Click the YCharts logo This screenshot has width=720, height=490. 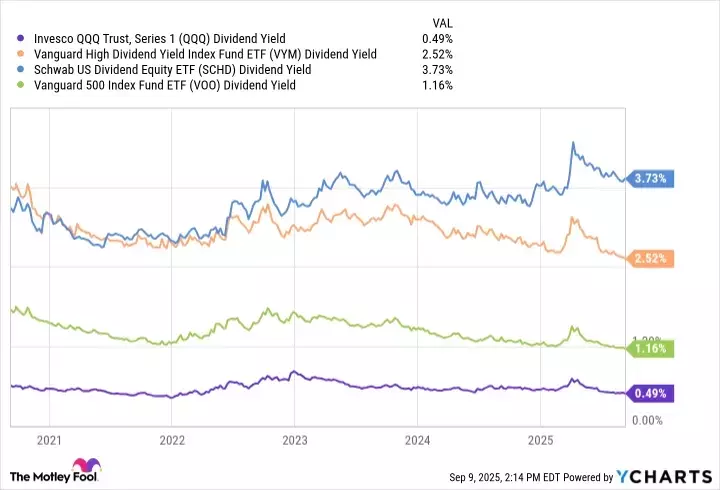[675, 476]
